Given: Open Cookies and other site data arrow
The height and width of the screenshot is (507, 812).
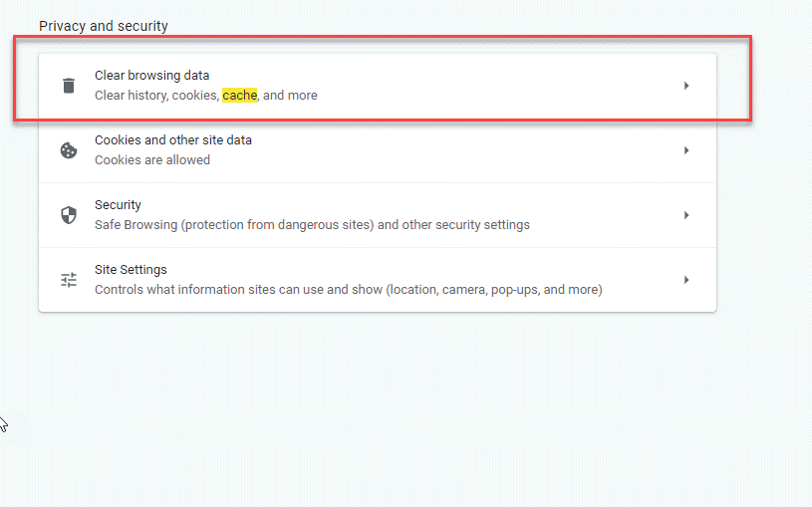Looking at the screenshot, I should (x=686, y=150).
